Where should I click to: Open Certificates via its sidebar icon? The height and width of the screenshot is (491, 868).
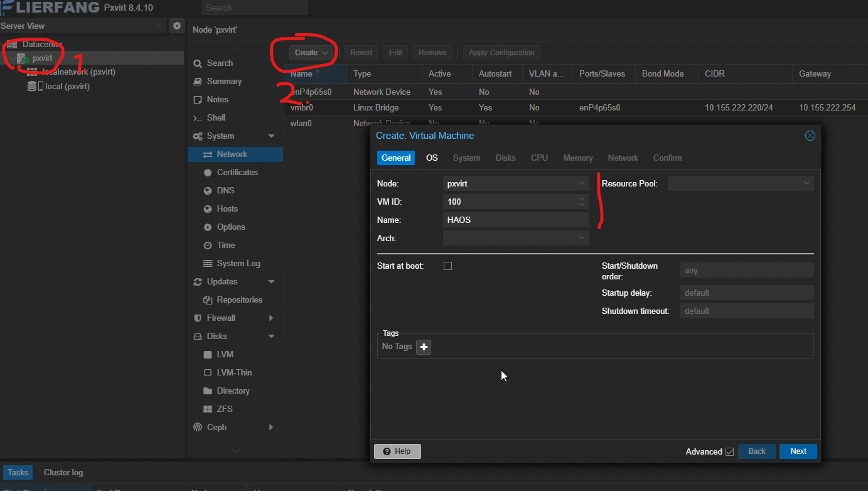pos(206,172)
